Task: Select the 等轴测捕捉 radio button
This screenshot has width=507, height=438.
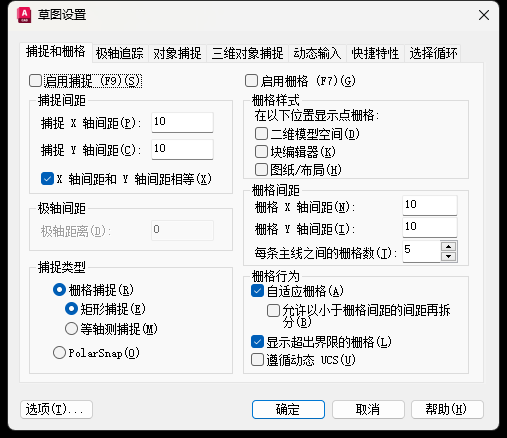Action: [71, 329]
